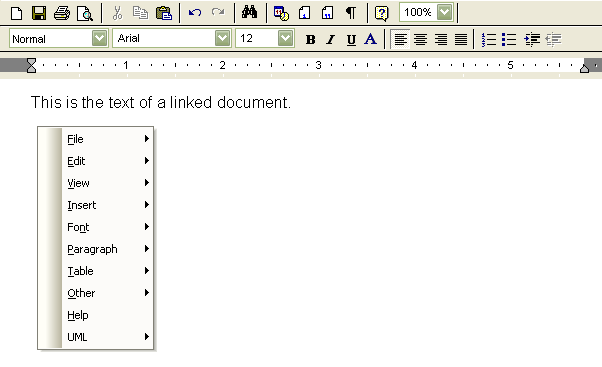Cut selection with the scissors icon

(117, 13)
